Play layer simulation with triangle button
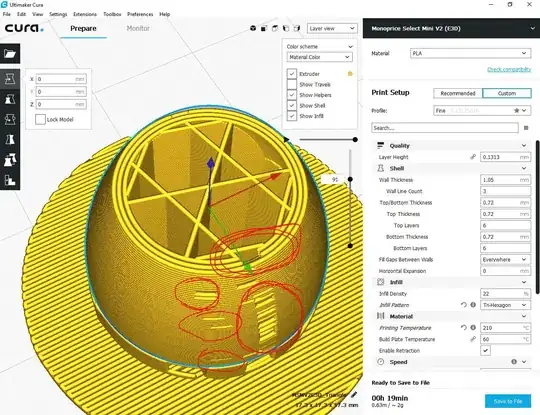540x415 pixels. (x=286, y=139)
